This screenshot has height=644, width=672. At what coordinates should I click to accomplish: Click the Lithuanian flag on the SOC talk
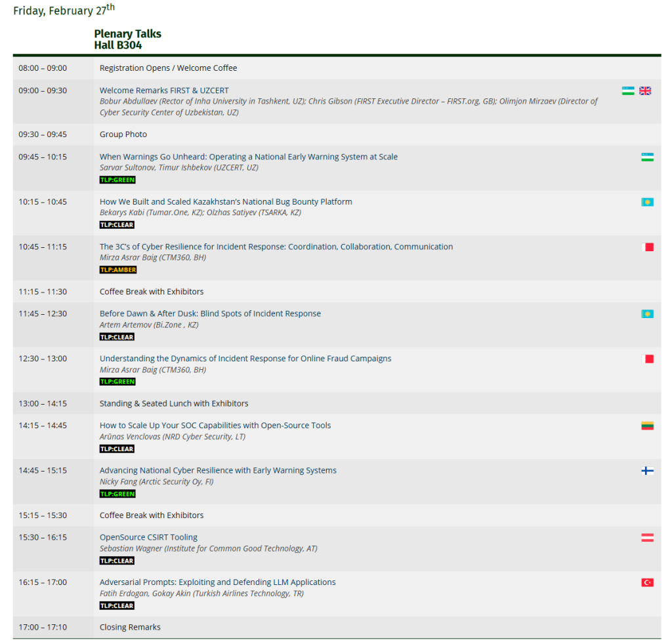pos(647,426)
